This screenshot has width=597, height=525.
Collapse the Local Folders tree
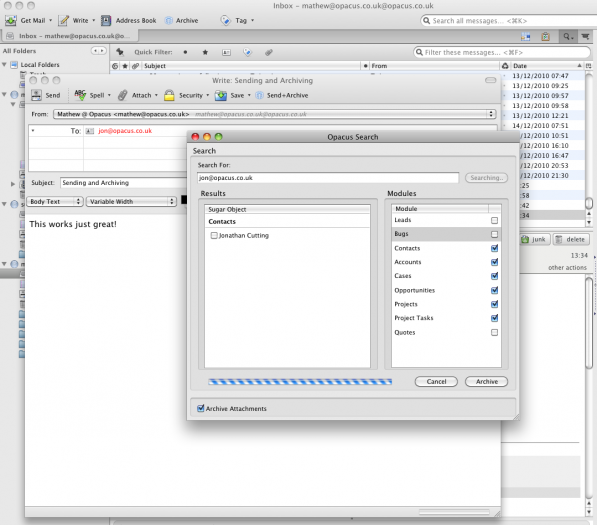[4, 65]
